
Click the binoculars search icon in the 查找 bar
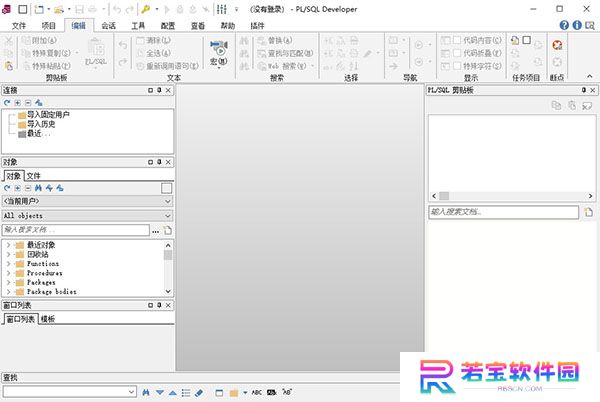coord(146,392)
